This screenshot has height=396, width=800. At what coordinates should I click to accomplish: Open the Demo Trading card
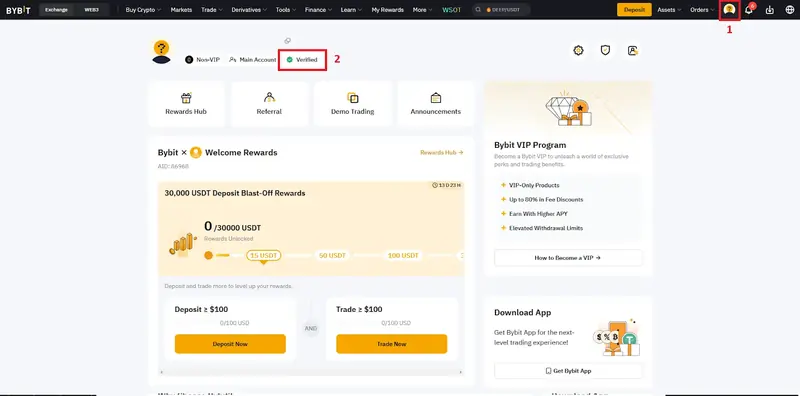tap(353, 104)
